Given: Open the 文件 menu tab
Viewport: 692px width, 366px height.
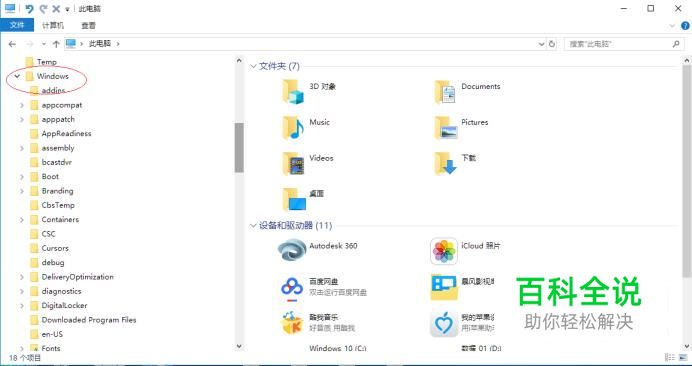Looking at the screenshot, I should pos(17,25).
